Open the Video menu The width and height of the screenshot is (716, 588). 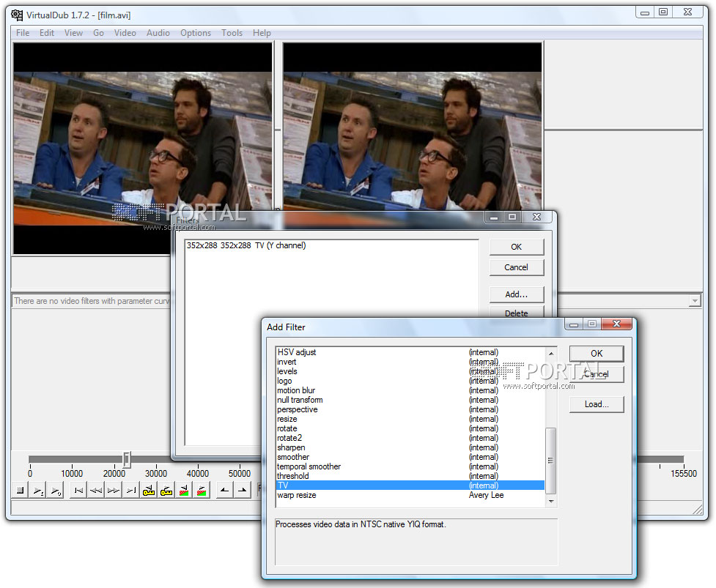point(125,33)
